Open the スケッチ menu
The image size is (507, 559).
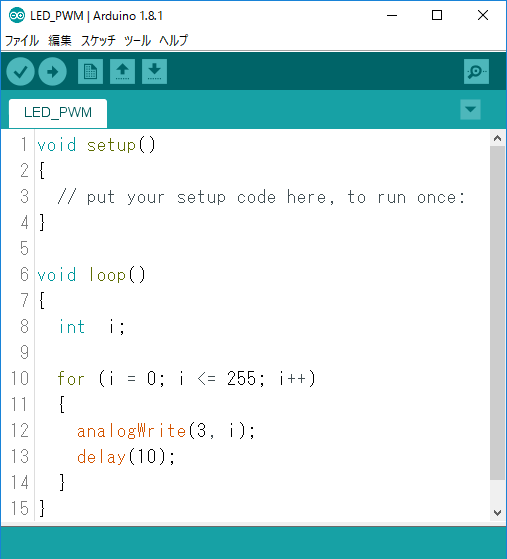coord(98,40)
